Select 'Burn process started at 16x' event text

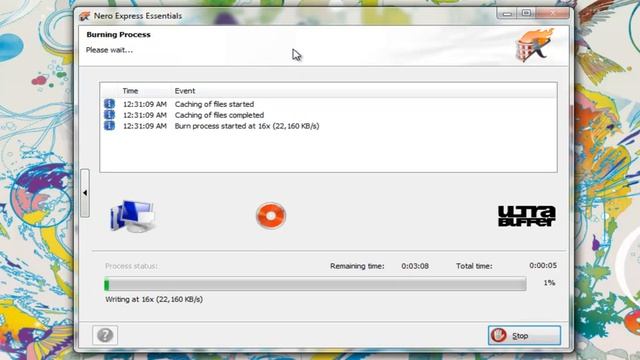click(247, 126)
